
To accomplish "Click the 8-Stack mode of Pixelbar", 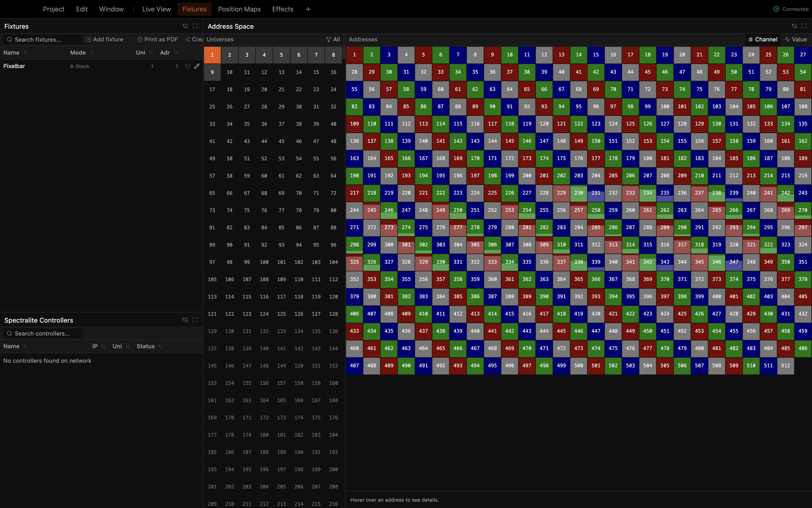I will [79, 67].
